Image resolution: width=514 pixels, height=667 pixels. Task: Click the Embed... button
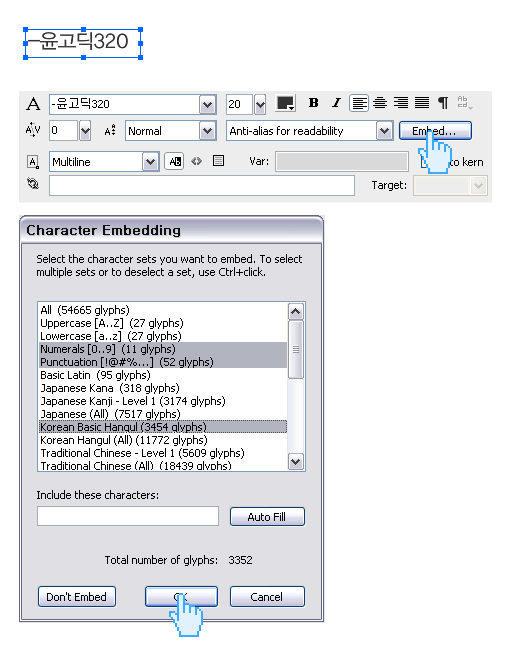click(x=435, y=131)
